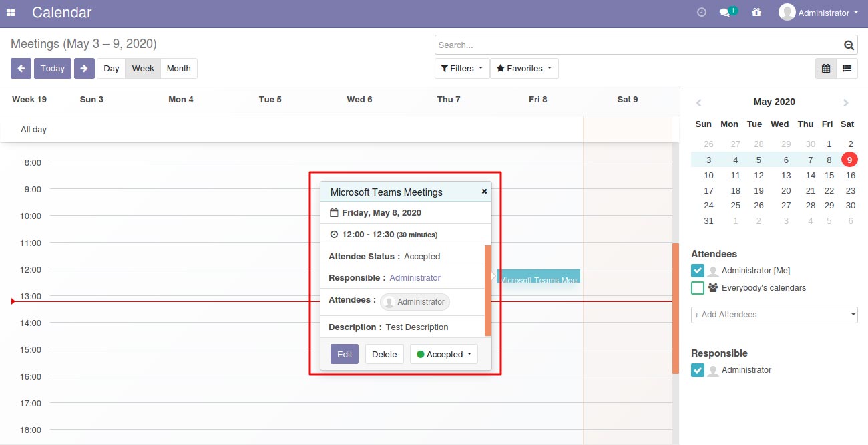Open the conversations chat bubble icon
Image resolution: width=868 pixels, height=445 pixels.
coord(724,13)
